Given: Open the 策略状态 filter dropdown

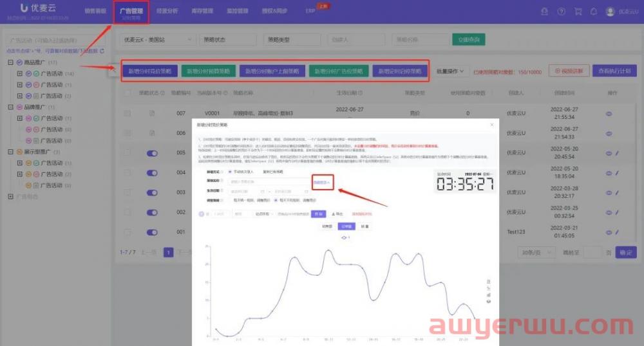Looking at the screenshot, I should [227, 40].
